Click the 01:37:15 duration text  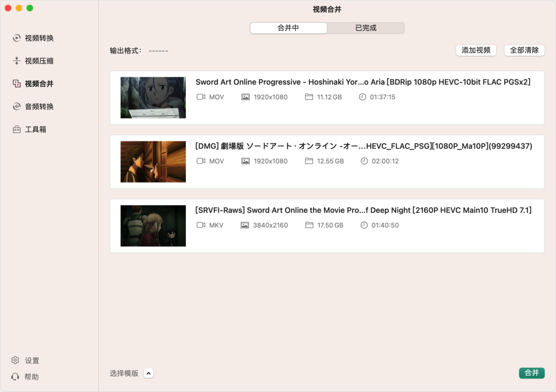tap(382, 97)
